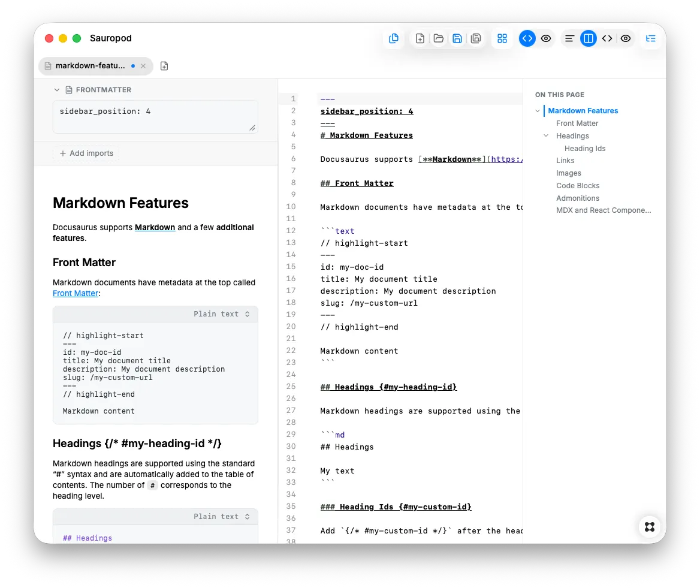700x588 pixels.
Task: Click source line '# Markdown Features'
Action: (x=367, y=135)
